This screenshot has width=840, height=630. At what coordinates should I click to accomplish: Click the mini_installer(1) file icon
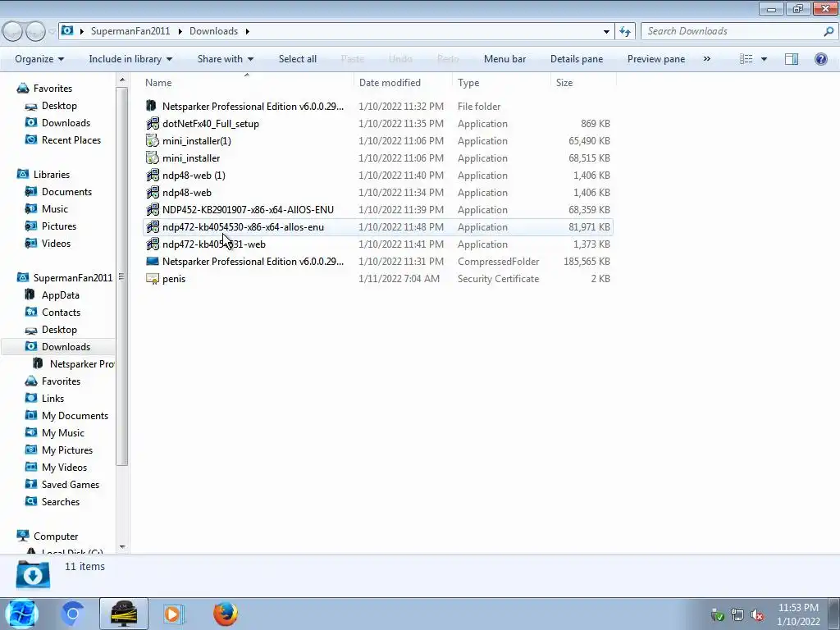(x=152, y=141)
